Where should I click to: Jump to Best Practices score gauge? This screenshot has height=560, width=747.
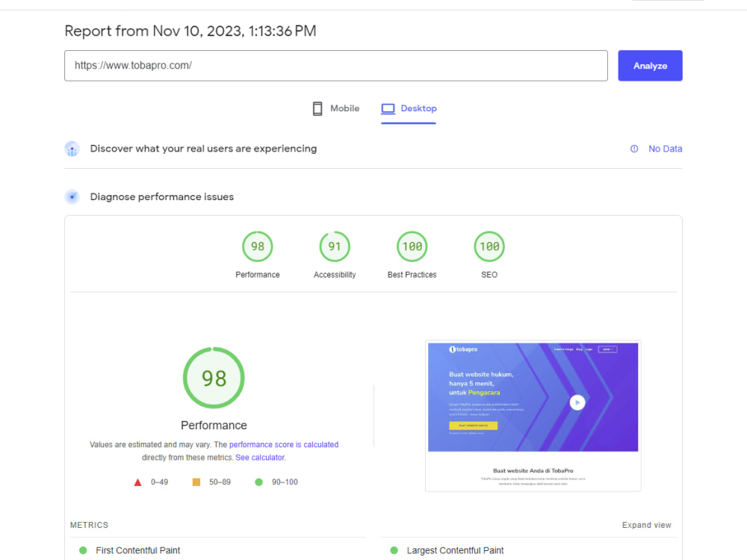click(412, 246)
